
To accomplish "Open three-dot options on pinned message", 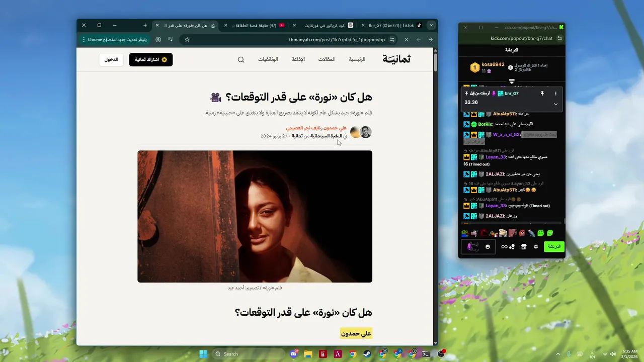I will 556,94.
